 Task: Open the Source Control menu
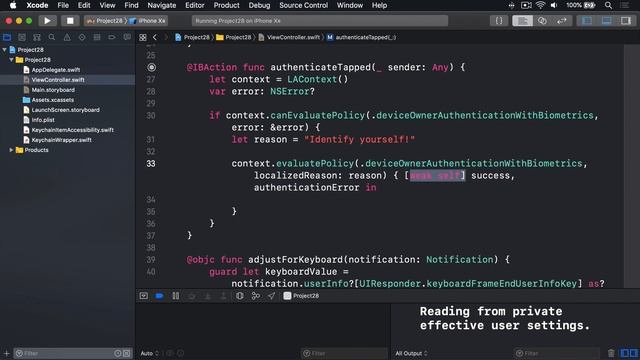[303, 5]
